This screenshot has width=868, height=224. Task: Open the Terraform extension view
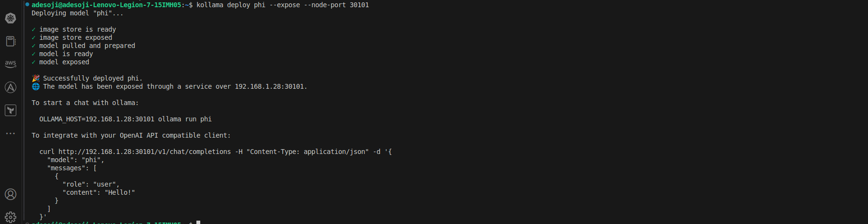11,110
